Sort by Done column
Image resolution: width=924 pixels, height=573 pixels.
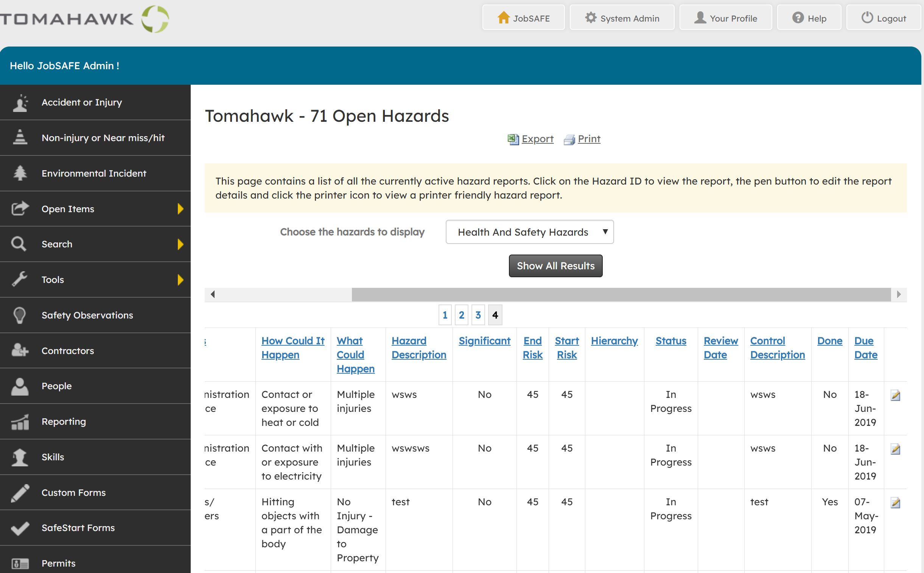pyautogui.click(x=829, y=341)
